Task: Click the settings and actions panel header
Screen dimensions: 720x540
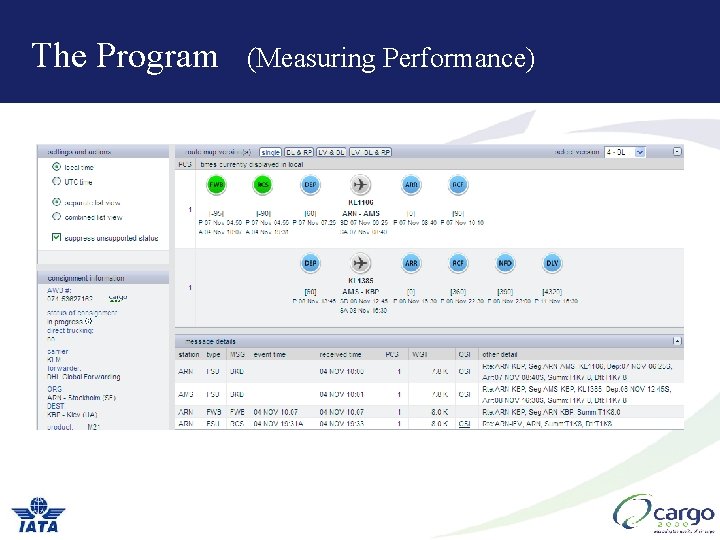Action: [103, 152]
